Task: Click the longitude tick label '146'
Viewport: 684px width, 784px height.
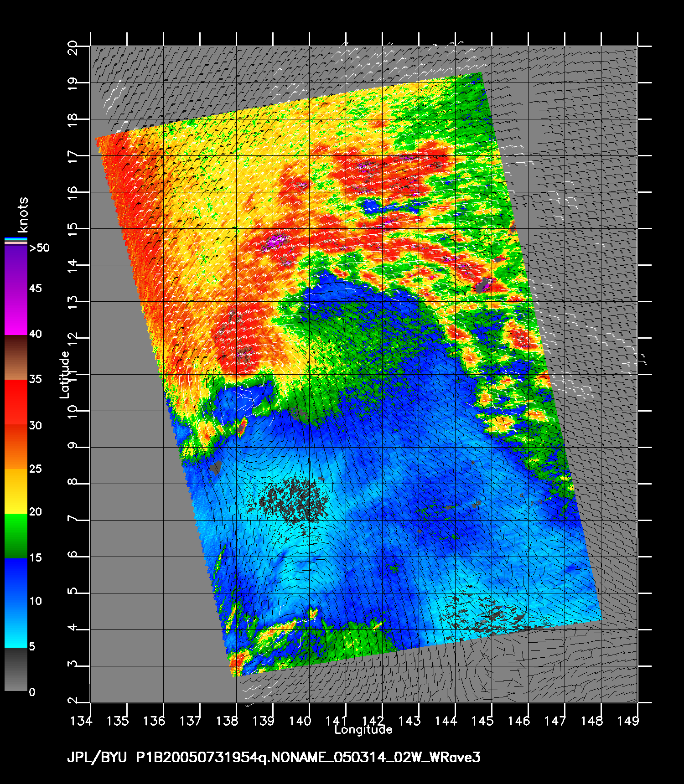Action: click(519, 721)
